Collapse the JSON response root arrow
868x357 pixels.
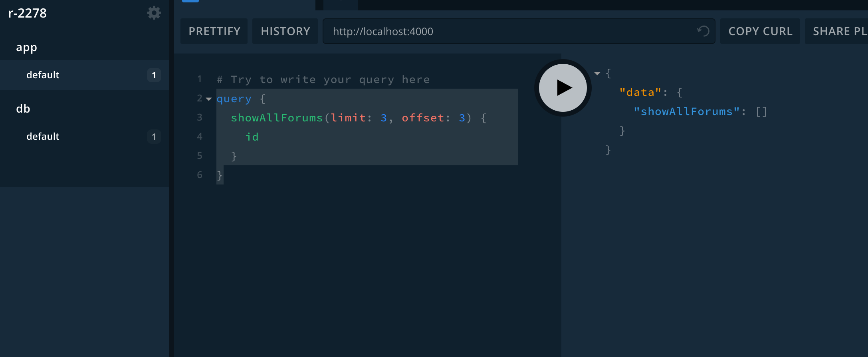click(x=597, y=73)
